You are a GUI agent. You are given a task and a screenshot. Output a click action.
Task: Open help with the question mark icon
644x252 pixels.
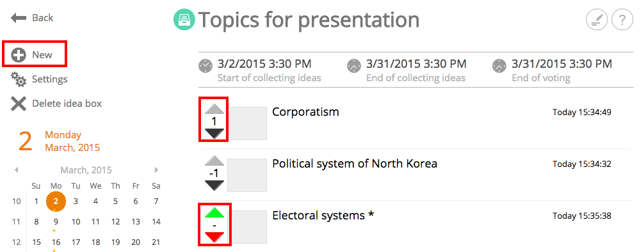coord(622,20)
